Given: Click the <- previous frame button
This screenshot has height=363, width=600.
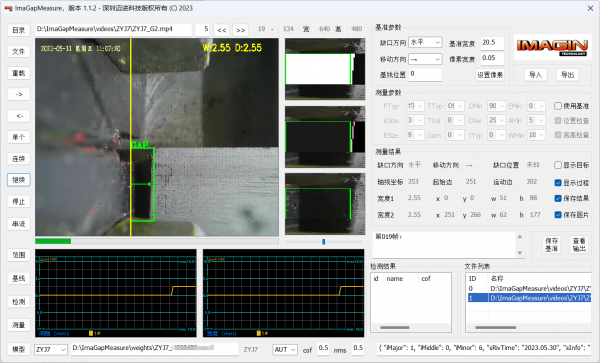Looking at the screenshot, I should tap(19, 116).
